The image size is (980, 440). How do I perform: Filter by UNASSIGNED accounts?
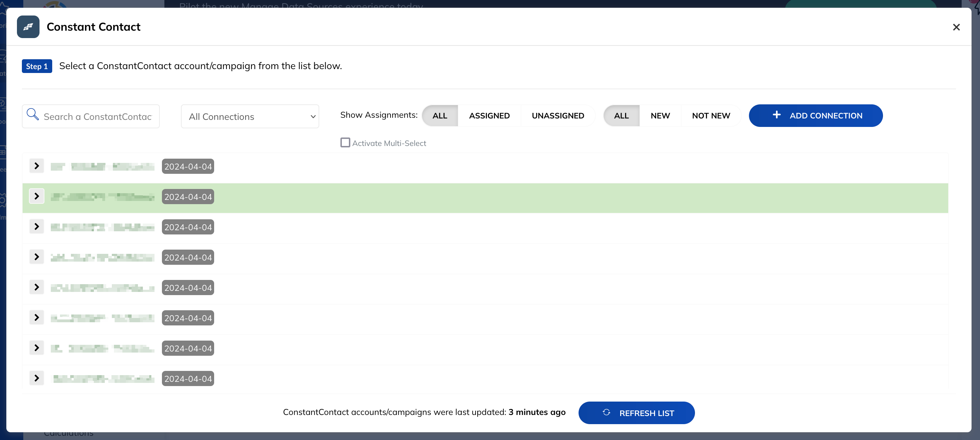558,116
